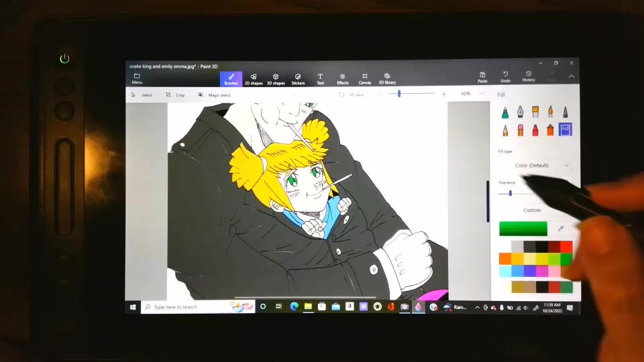
Task: Open Task View on the taskbar
Action: click(x=278, y=306)
